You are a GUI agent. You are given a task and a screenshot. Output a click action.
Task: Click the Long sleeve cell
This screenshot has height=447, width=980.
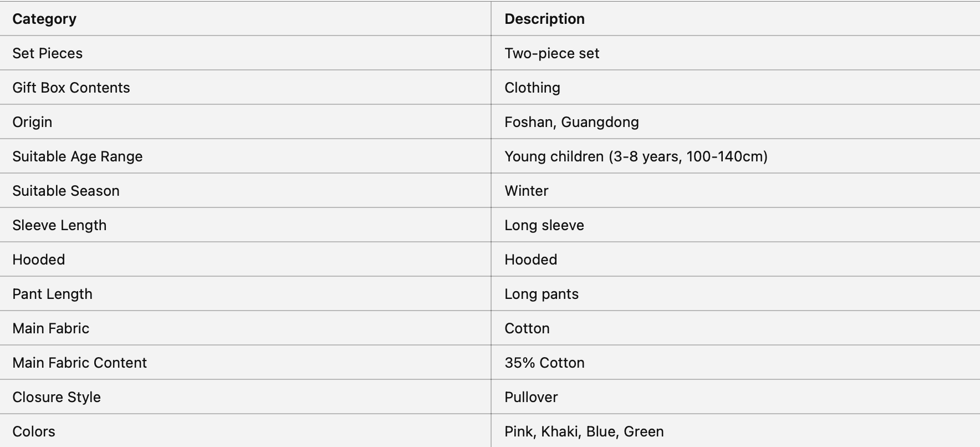tap(544, 225)
